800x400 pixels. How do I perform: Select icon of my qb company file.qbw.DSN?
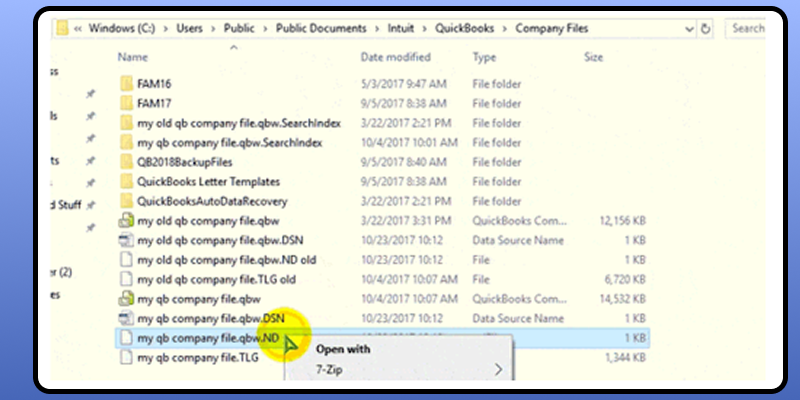[126, 318]
